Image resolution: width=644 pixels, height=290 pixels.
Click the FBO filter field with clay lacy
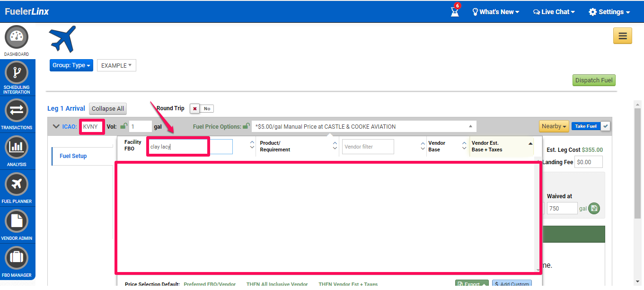point(190,147)
